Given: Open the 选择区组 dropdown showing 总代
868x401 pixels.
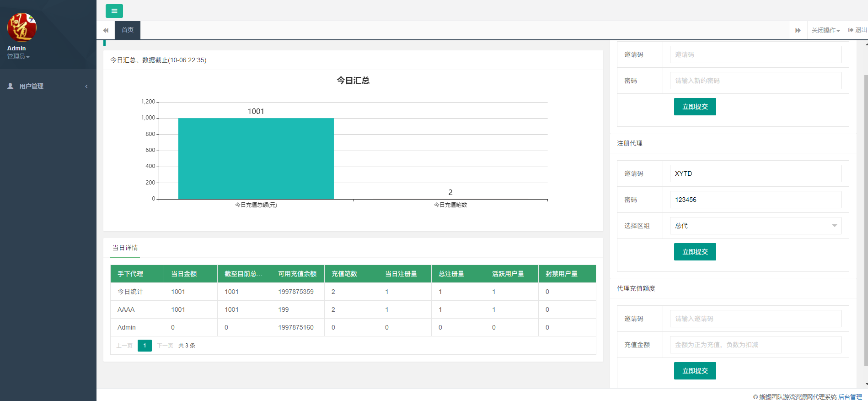Looking at the screenshot, I should click(755, 226).
